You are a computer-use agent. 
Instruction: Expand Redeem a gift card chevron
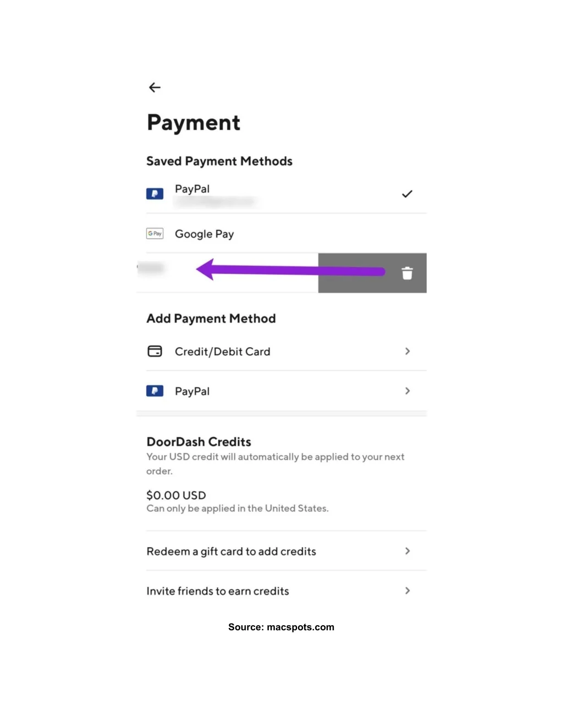pos(407,551)
